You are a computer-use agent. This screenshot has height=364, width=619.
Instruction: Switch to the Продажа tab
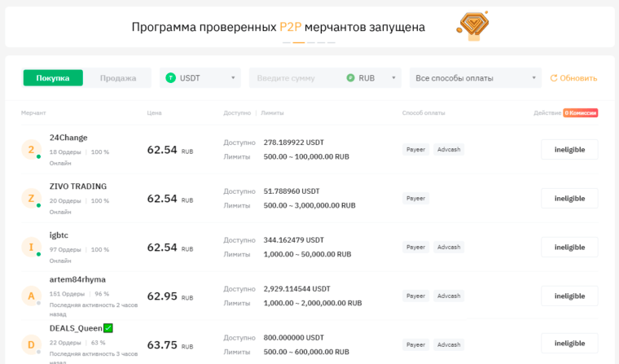tap(118, 78)
